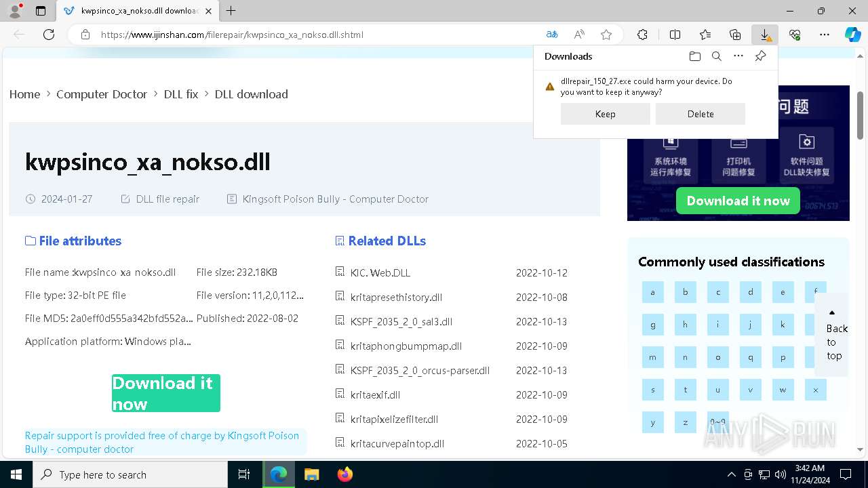The image size is (868, 488).
Task: Click the green Download it now button under file attributes
Action: 166,393
